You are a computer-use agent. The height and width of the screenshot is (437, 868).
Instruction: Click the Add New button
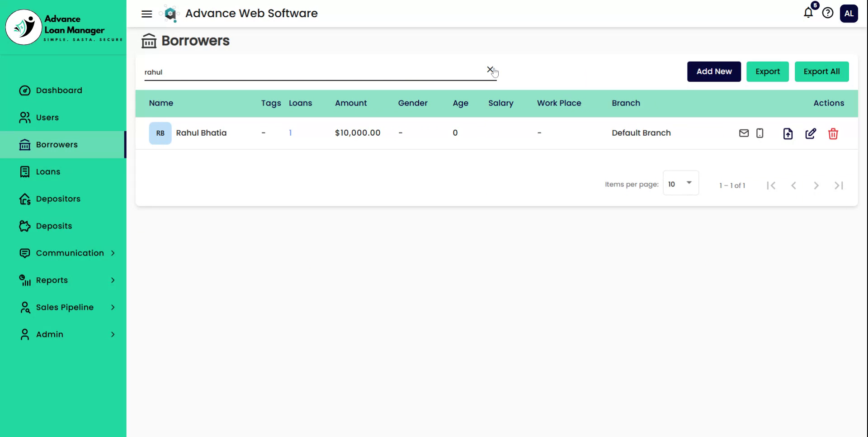714,71
